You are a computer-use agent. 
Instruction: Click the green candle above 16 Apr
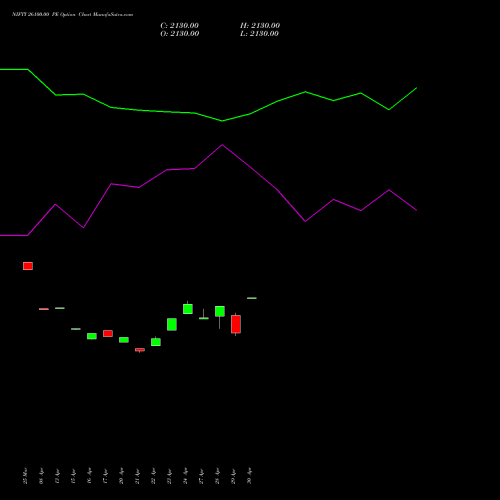92,336
